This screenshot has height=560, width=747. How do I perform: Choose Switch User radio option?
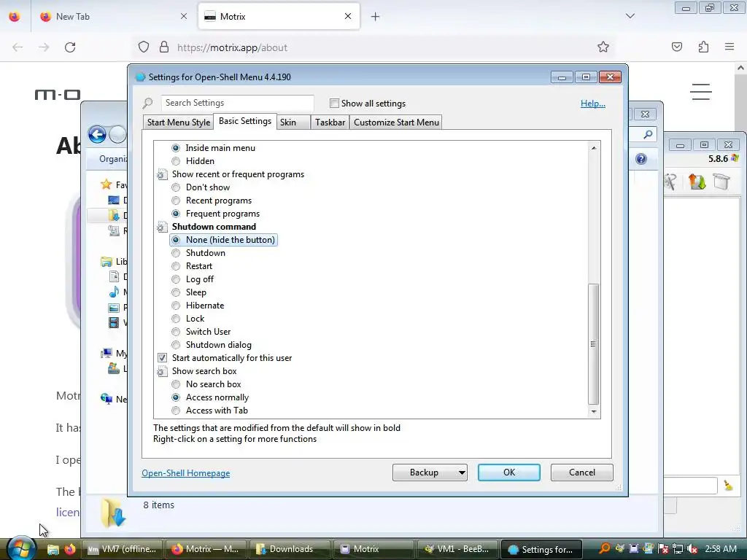pos(176,332)
